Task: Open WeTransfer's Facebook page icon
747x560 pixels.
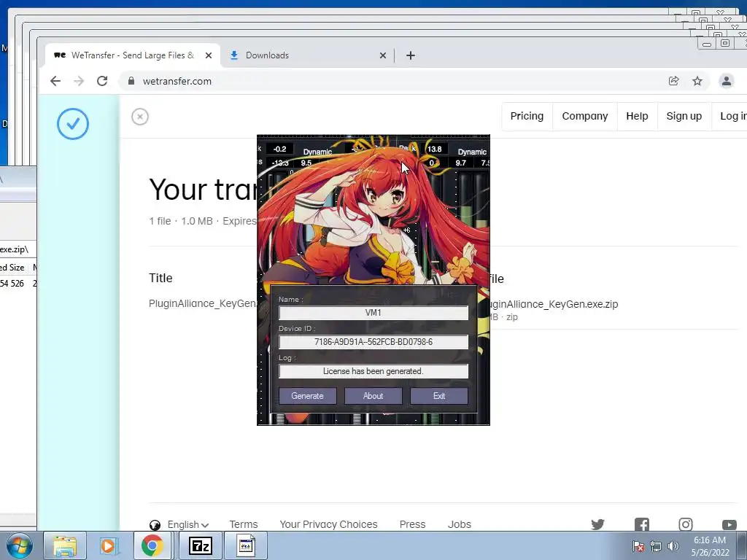Action: 642,524
